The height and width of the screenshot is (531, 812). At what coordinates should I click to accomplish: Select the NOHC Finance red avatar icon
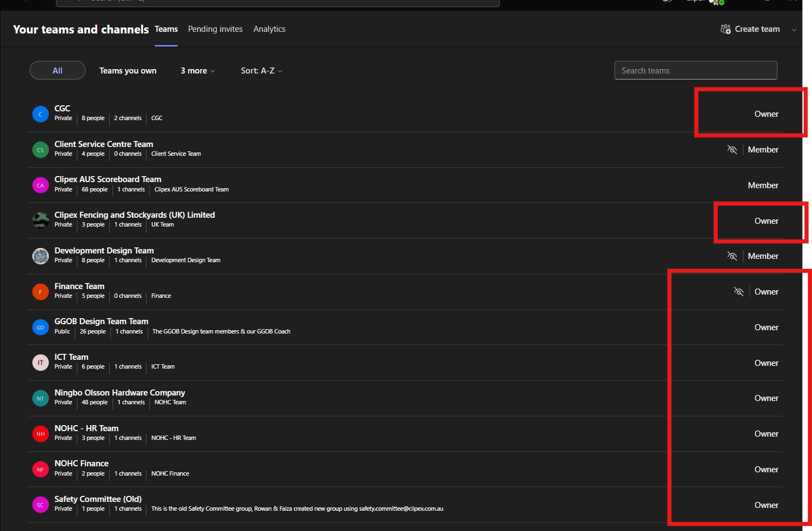[x=41, y=470]
